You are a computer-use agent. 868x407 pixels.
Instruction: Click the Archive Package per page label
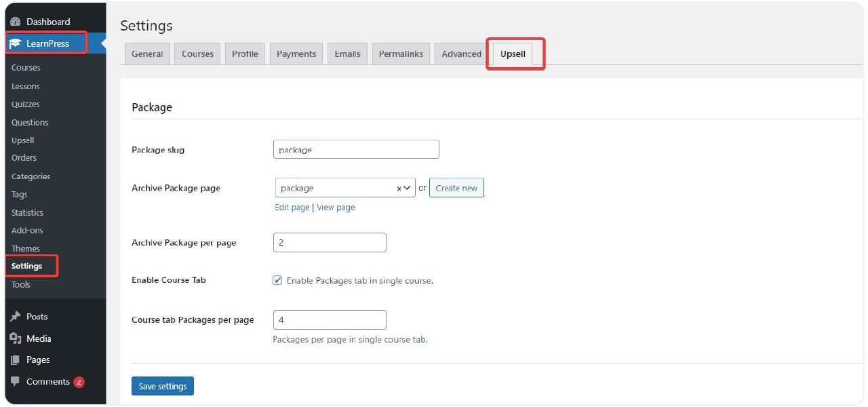[184, 243]
